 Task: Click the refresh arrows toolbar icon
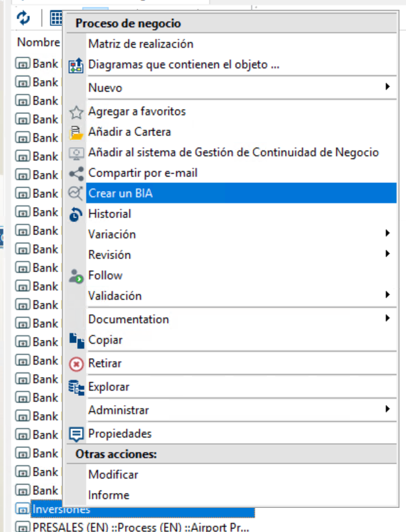click(23, 18)
